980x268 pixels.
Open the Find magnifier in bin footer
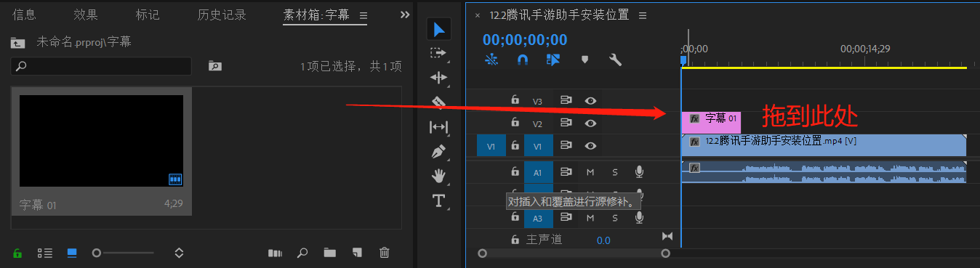click(302, 253)
